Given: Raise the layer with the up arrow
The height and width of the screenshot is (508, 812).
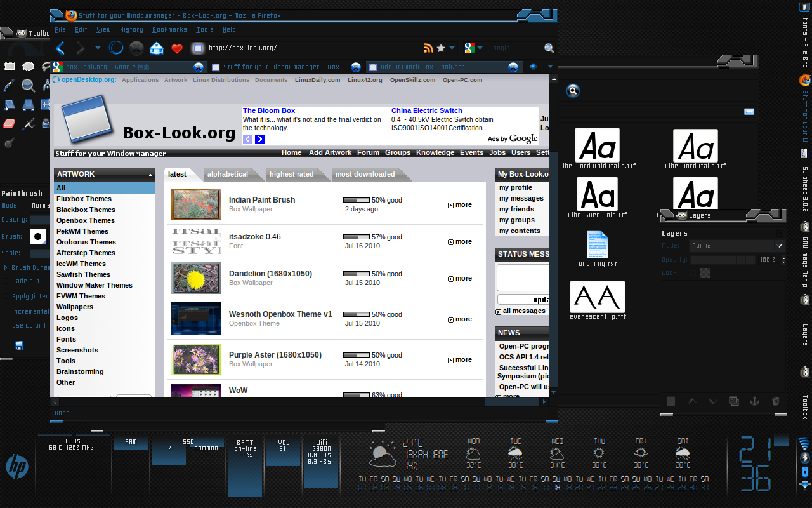Looking at the screenshot, I should (x=693, y=401).
